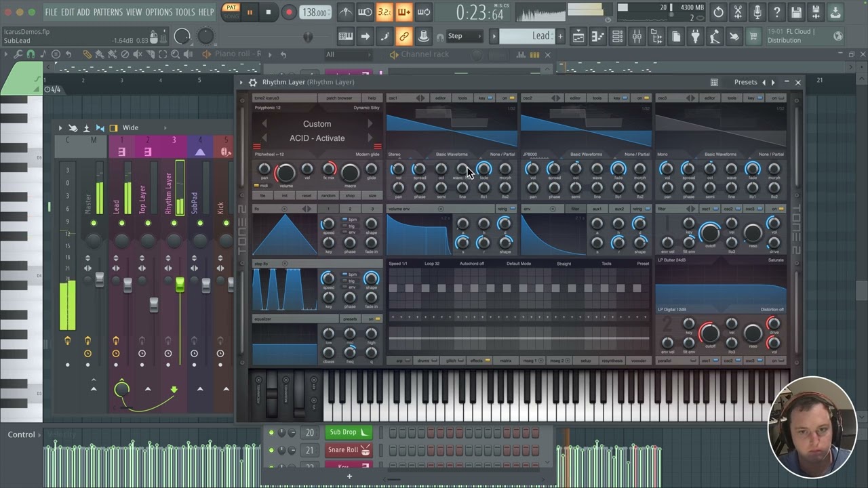Open the PATTERNS menu
This screenshot has height=488, width=868.
108,12
